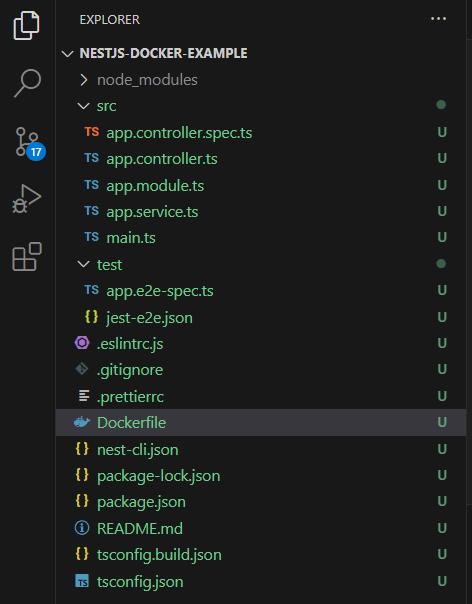Click the braces icon beside jest-e2e.json

pyautogui.click(x=91, y=317)
